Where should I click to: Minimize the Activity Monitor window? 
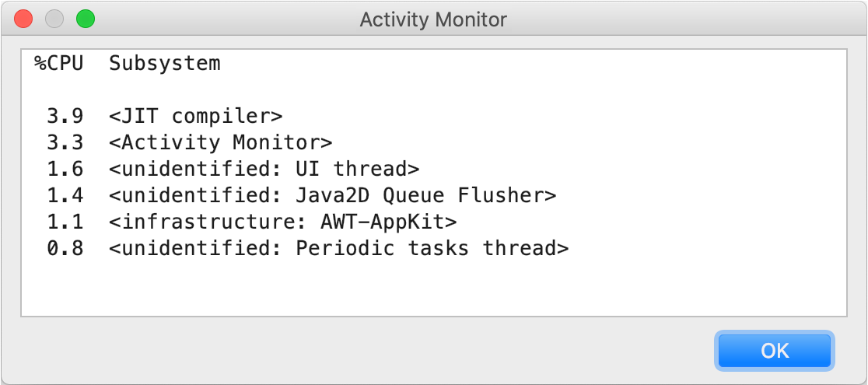point(54,19)
